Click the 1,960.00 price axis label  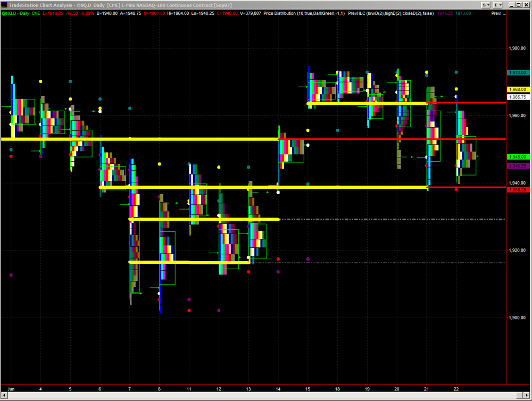click(518, 116)
